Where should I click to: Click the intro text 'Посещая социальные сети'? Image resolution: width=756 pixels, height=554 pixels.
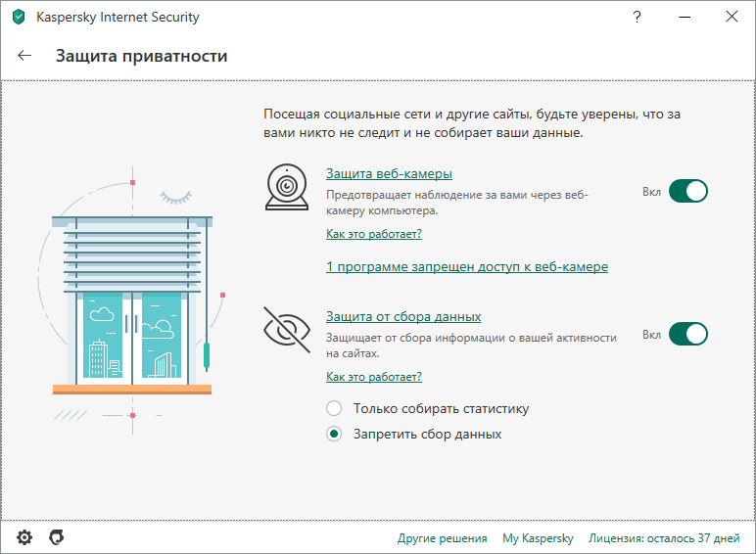coord(472,123)
